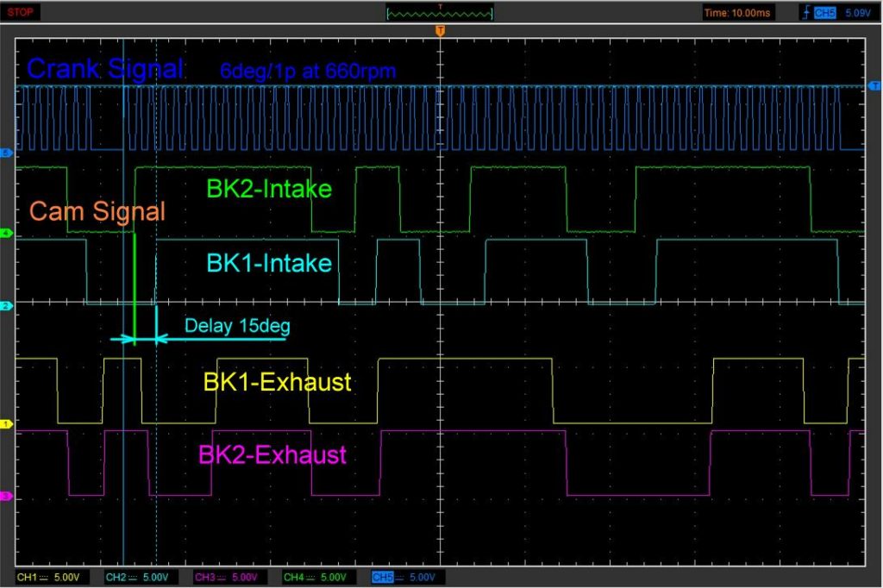Screen dimensions: 883x588
Task: Select the CH5 trigger source label
Action: click(824, 13)
